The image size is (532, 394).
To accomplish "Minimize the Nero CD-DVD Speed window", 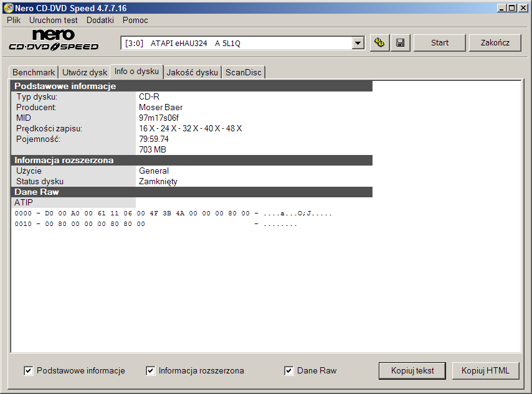I will 501,8.
